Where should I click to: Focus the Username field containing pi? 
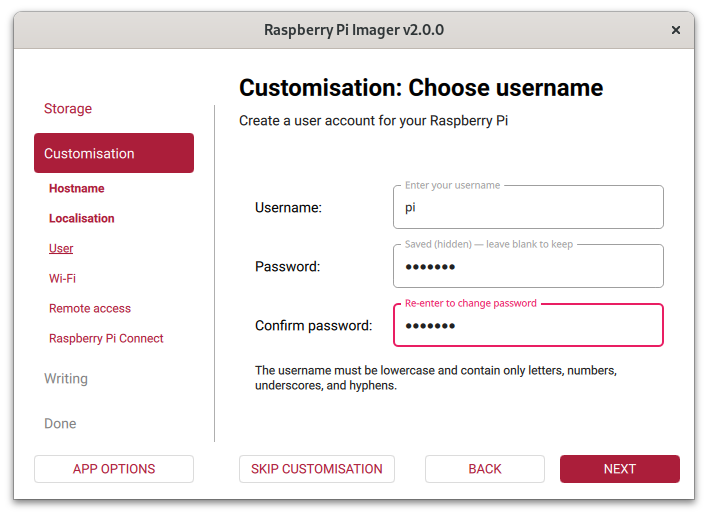tap(528, 208)
